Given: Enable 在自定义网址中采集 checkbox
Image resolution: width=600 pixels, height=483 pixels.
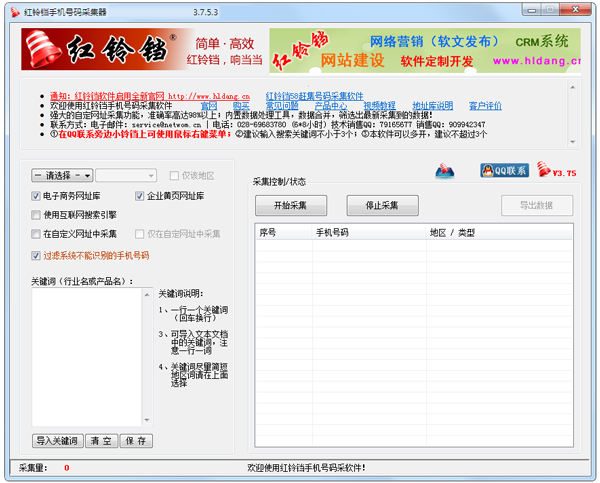Looking at the screenshot, I should pos(37,234).
